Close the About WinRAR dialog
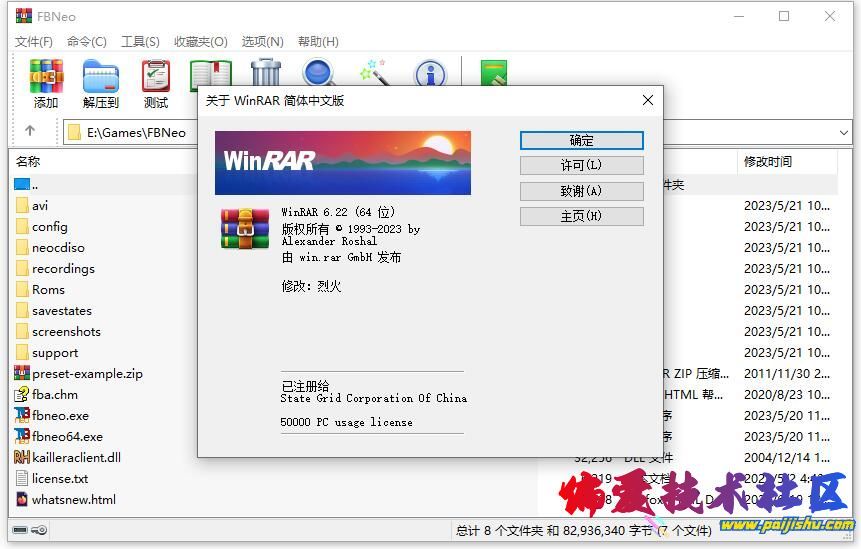This screenshot has height=549, width=861. (648, 100)
